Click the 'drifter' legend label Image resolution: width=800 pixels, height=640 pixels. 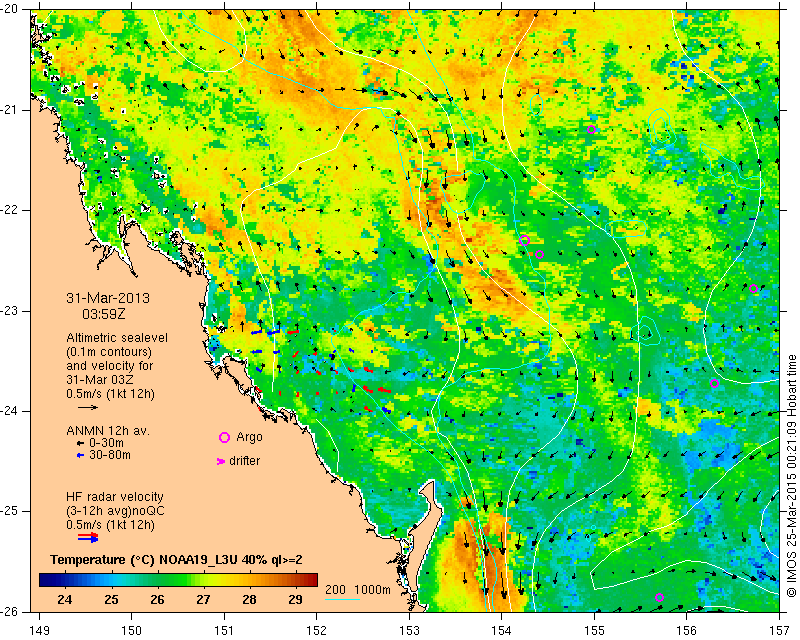coord(244,461)
